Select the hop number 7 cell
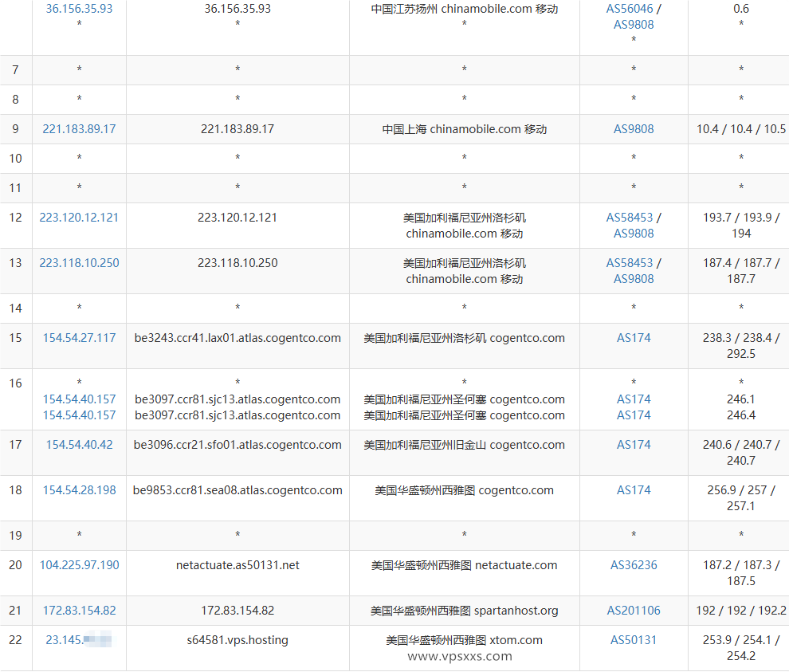This screenshot has height=672, width=789. coord(16,69)
